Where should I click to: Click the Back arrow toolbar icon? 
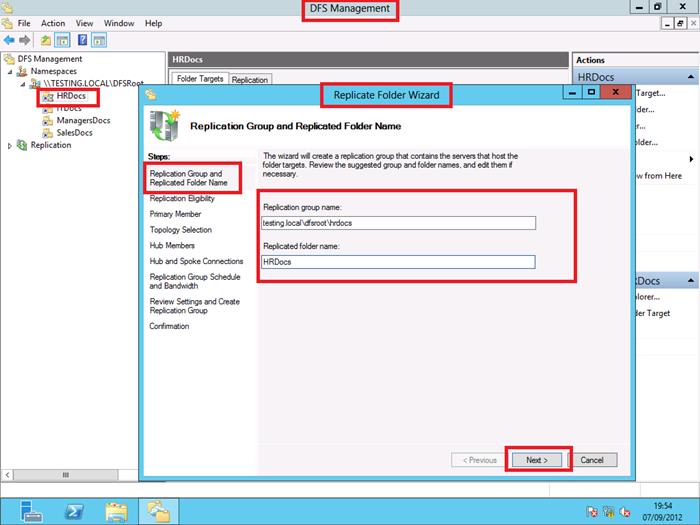8,40
